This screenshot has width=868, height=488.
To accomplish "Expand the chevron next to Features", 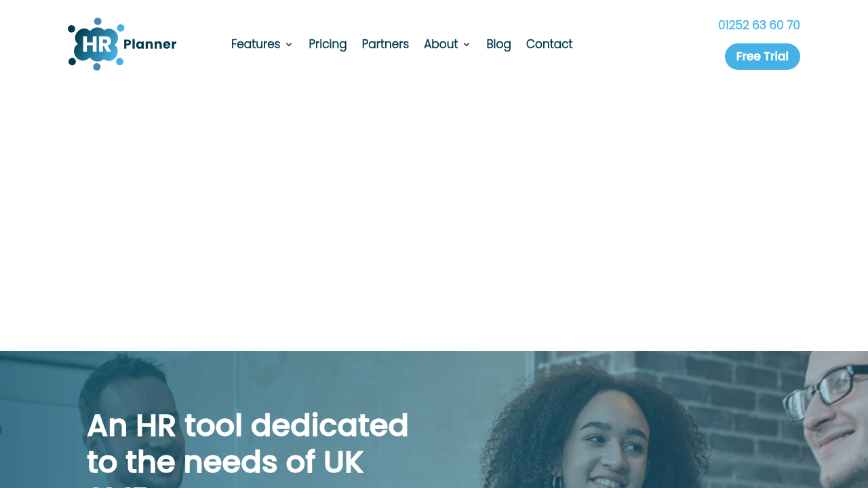I will pos(289,45).
